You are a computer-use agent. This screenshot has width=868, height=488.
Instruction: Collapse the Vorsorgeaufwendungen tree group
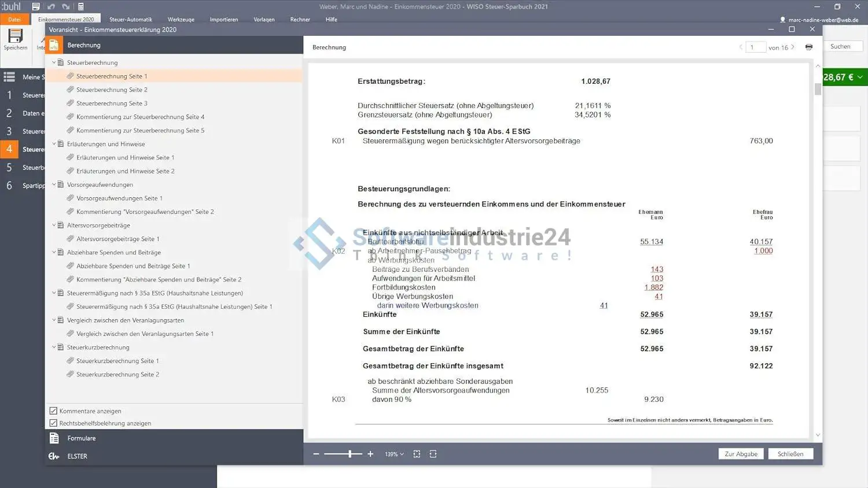[54, 184]
